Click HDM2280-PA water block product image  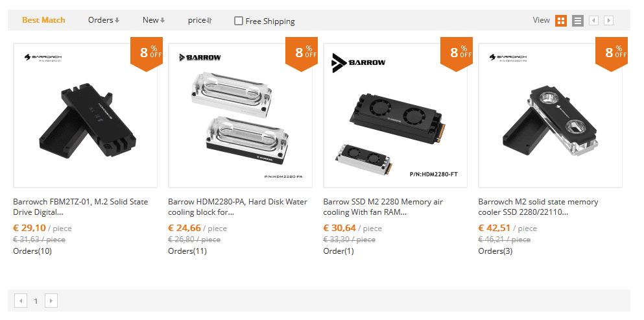coord(240,116)
